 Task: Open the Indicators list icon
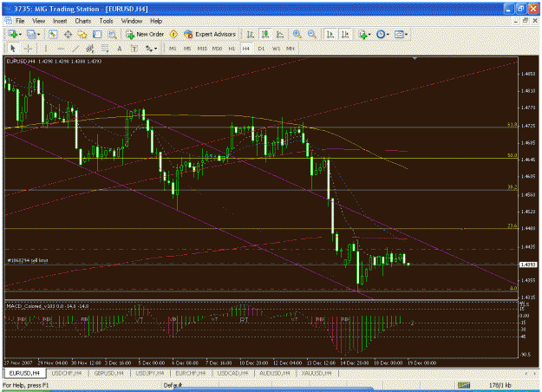tap(362, 34)
